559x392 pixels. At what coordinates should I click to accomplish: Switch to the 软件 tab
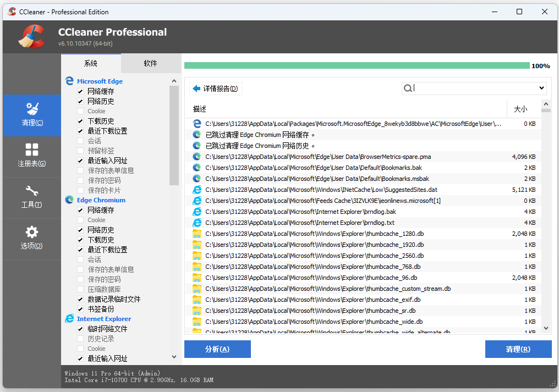pyautogui.click(x=150, y=63)
